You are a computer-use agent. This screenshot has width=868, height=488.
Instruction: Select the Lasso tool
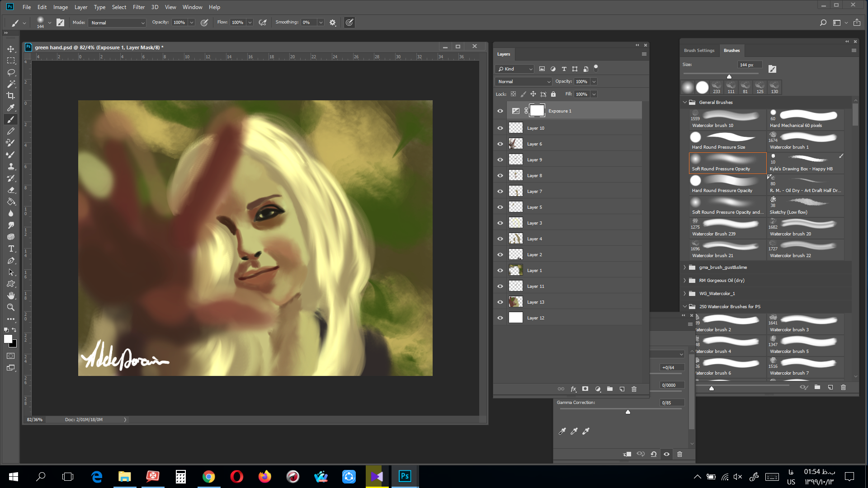11,72
